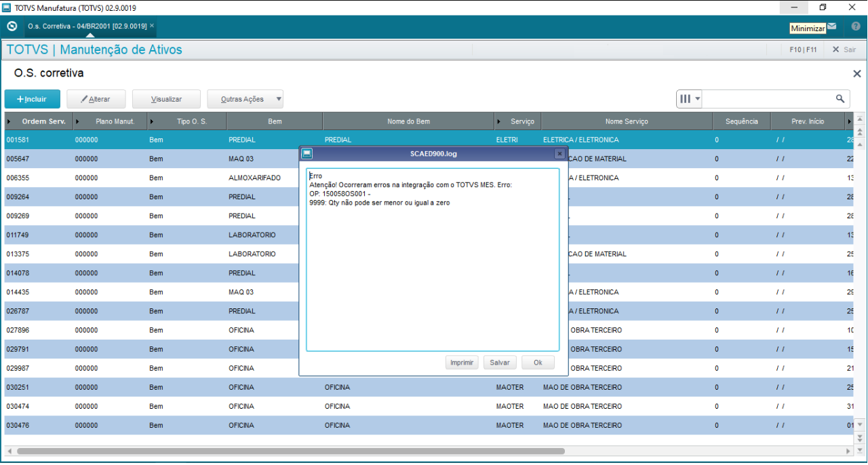Image resolution: width=868 pixels, height=465 pixels.
Task: Open the mail envelope icon
Action: click(831, 26)
